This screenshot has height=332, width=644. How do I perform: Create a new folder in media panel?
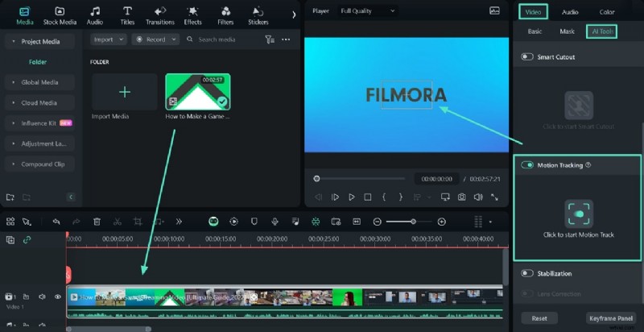click(10, 197)
